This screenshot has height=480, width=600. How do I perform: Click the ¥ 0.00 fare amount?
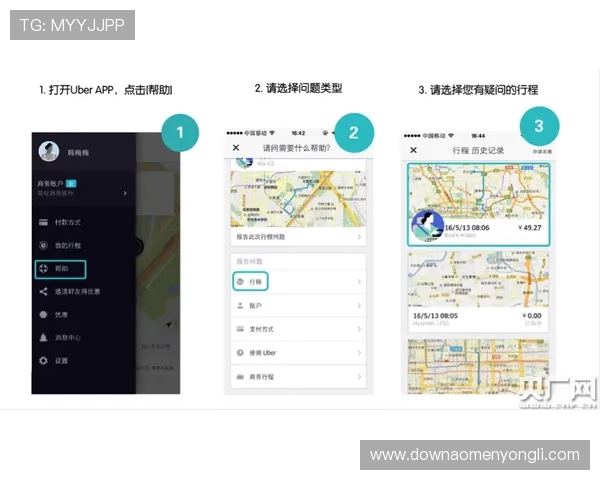532,316
